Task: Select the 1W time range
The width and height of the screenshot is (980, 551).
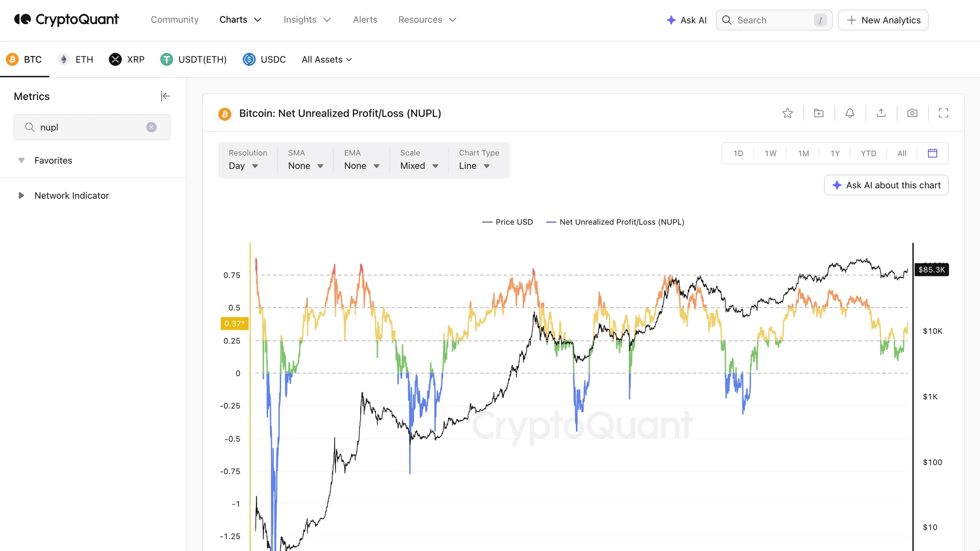Action: [770, 153]
